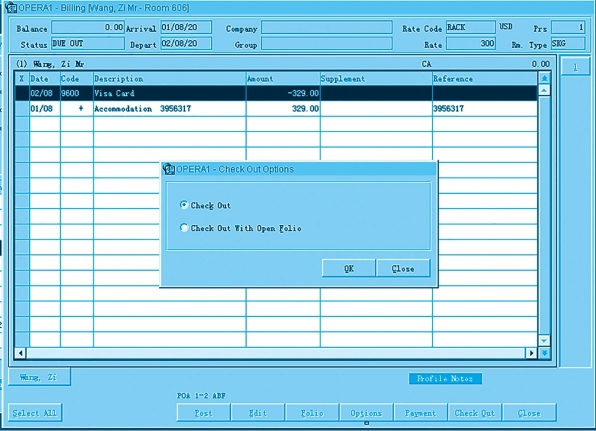Click the horizontal scrollbar left arrow
The height and width of the screenshot is (431, 596).
coord(21,353)
